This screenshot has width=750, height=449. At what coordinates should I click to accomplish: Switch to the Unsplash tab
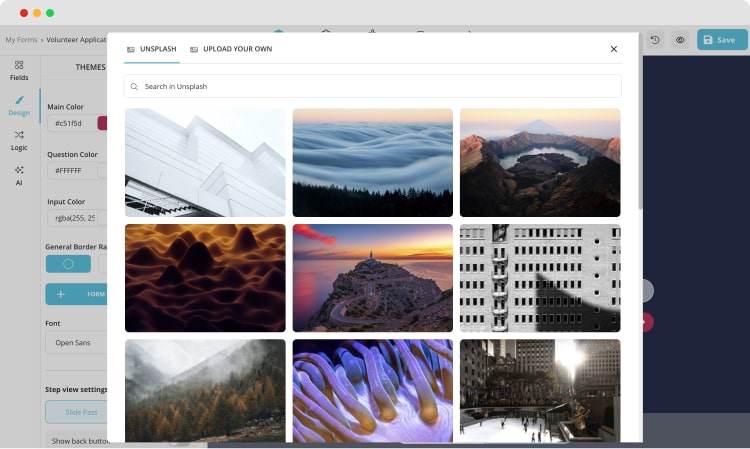(x=151, y=49)
